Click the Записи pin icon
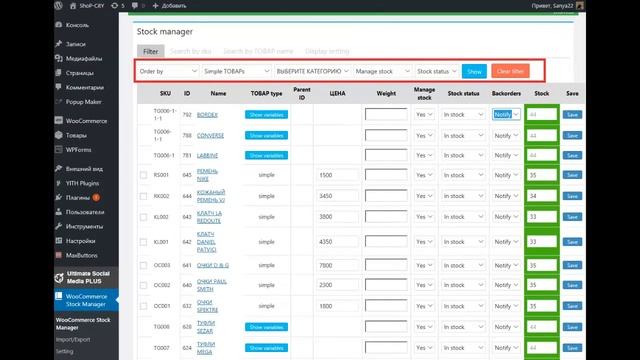 point(59,44)
